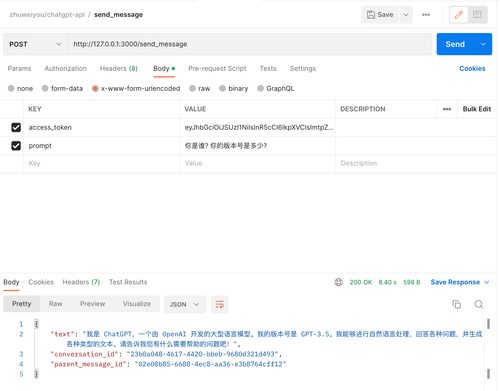The width and height of the screenshot is (500, 391).
Task: Toggle the wrap lines icon
Action: [220, 304]
